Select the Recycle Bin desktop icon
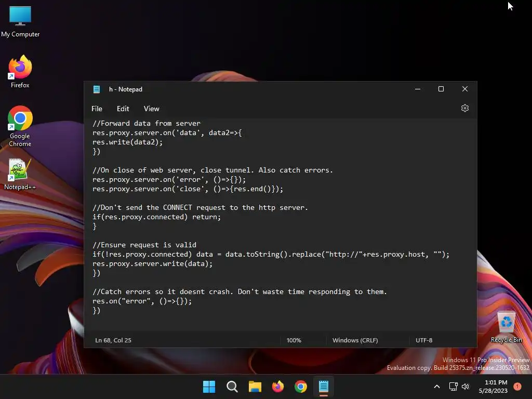Viewport: 532px width, 399px height. [506, 327]
